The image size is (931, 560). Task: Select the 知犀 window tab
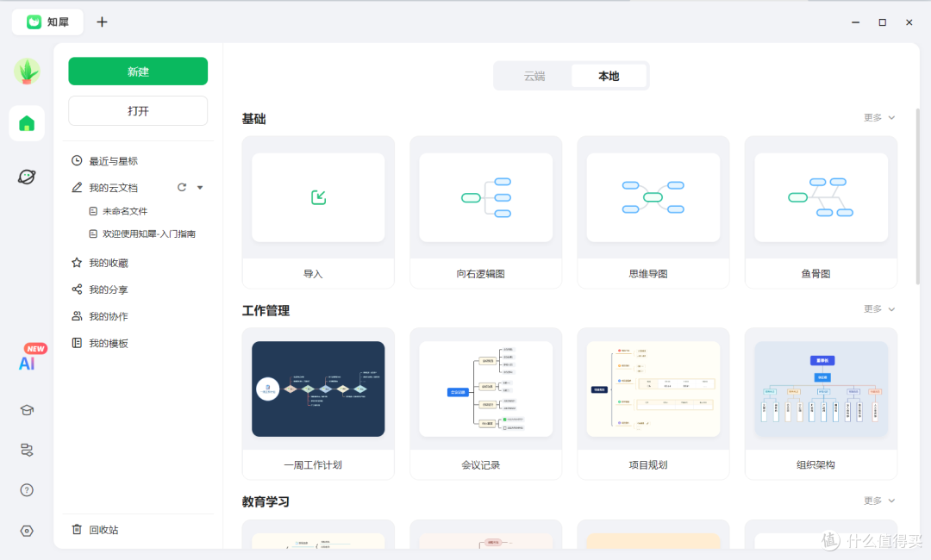47,22
